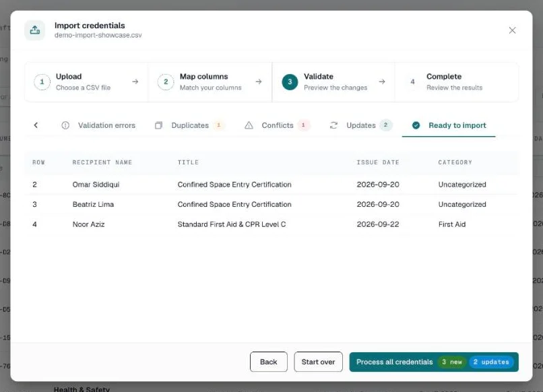543x392 pixels.
Task: Click Beatriz Lima's Uncategorized category
Action: [462, 204]
